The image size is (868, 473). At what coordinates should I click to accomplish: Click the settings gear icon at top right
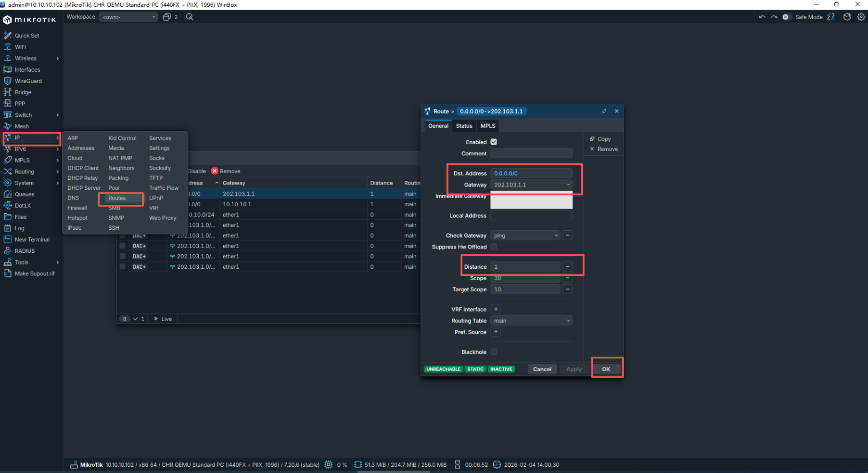(x=861, y=17)
